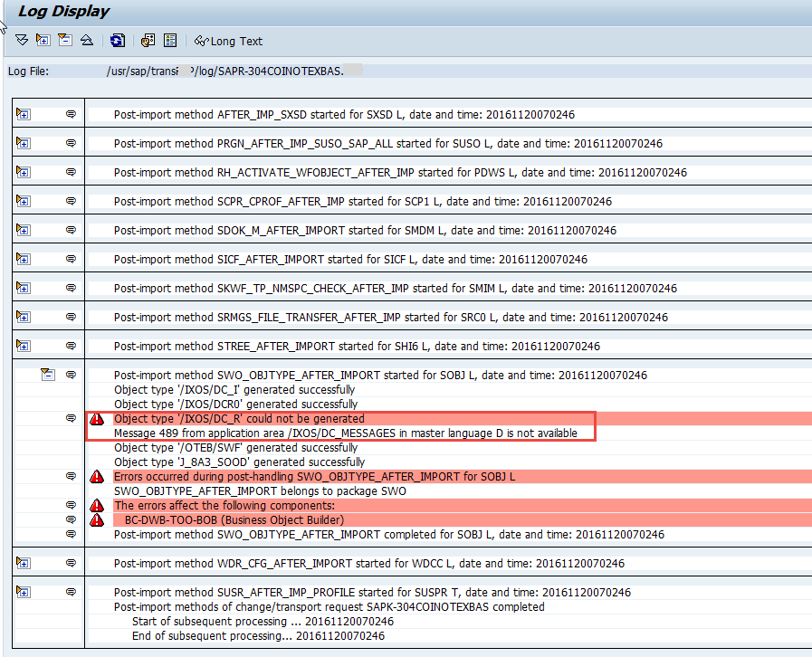Expand the SDOK_M_AFTER_IMPORT log node

pyautogui.click(x=24, y=230)
